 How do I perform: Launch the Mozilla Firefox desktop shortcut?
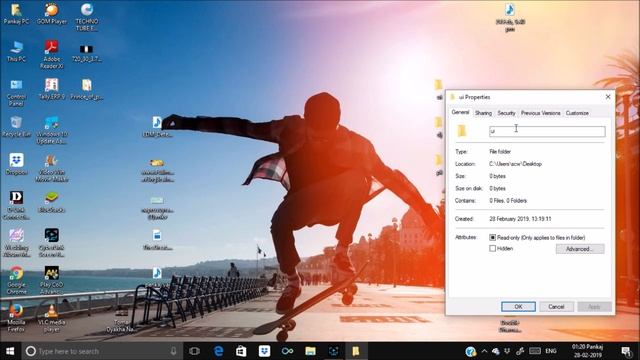(16, 318)
